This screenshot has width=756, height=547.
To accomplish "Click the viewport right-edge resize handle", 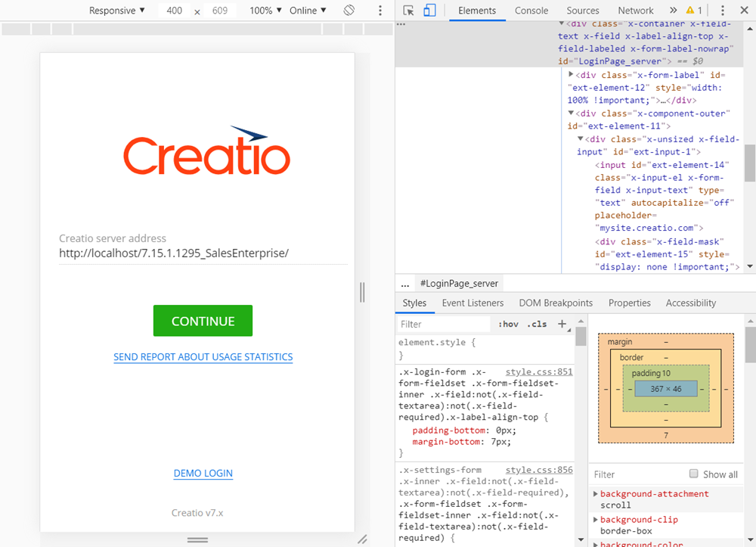I will click(362, 292).
